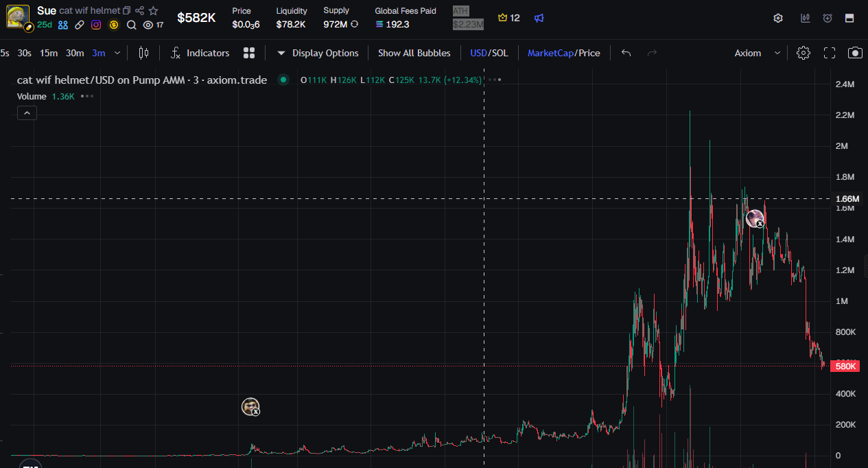Open chart settings gear icon
The height and width of the screenshot is (468, 868).
pos(804,53)
